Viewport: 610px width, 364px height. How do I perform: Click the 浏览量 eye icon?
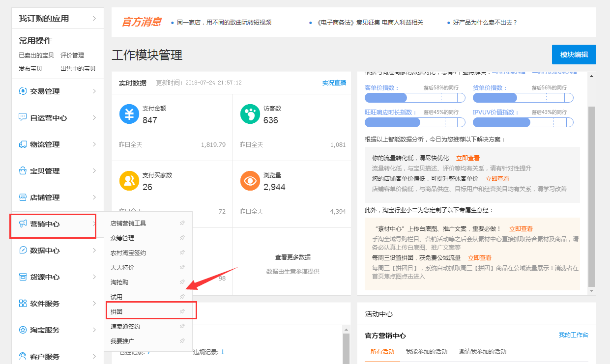coord(250,181)
